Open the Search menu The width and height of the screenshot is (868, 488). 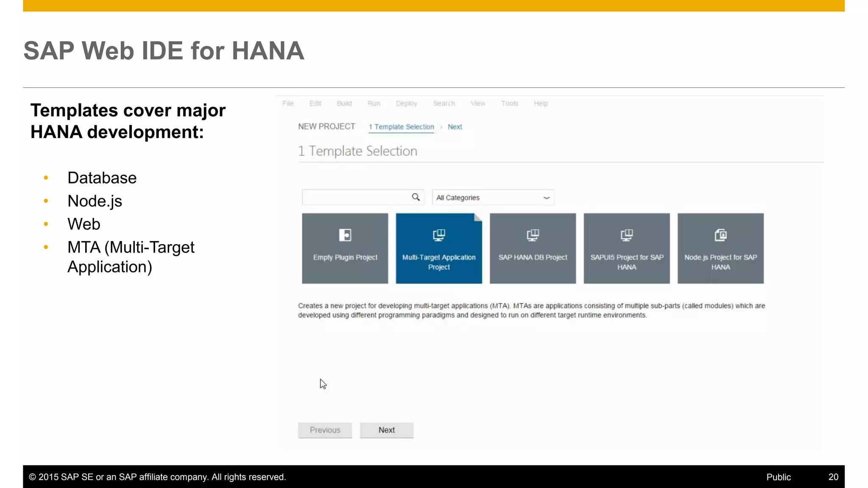click(444, 103)
